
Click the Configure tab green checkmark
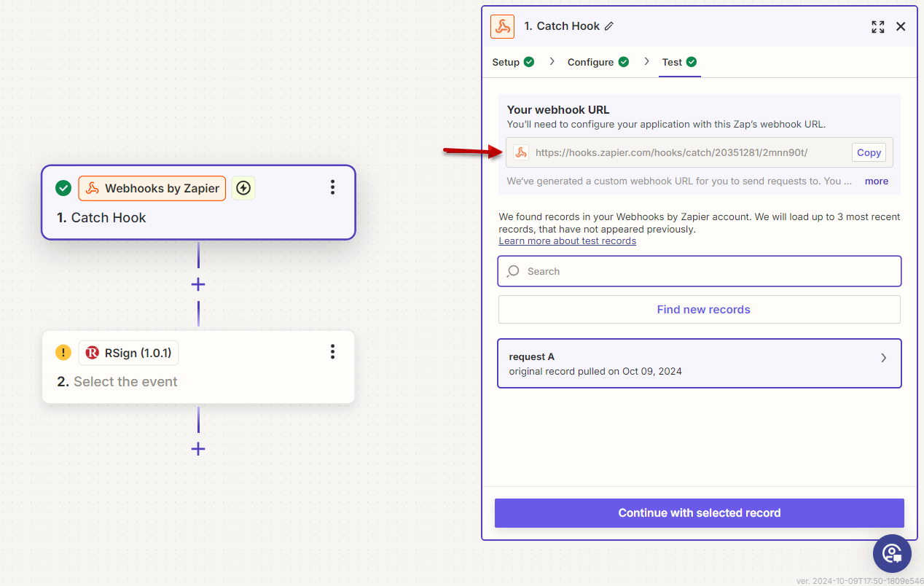(x=624, y=62)
